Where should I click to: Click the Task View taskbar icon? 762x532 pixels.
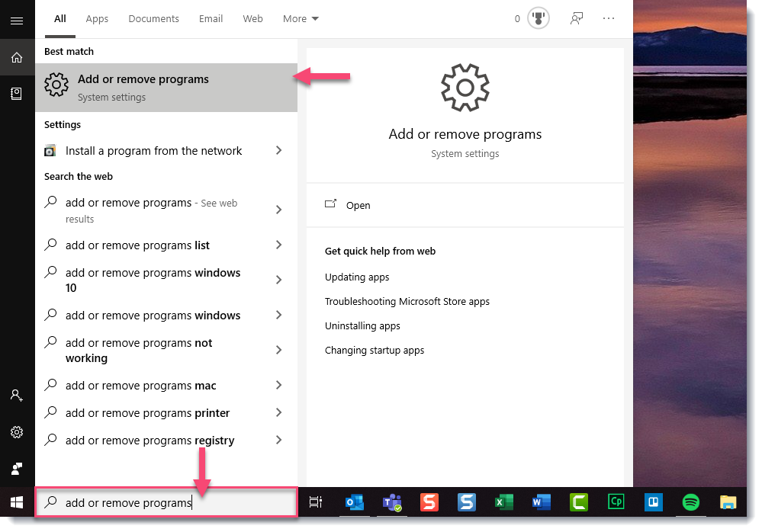click(x=316, y=502)
